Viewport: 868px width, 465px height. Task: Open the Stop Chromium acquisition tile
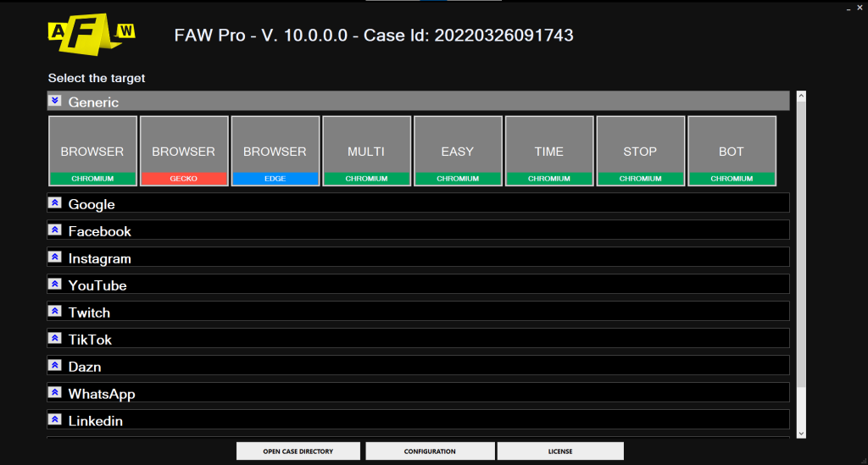tap(641, 151)
